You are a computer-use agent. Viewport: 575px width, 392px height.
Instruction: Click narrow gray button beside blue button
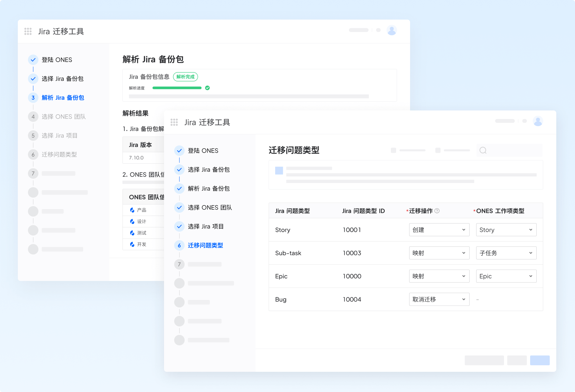tap(517, 360)
